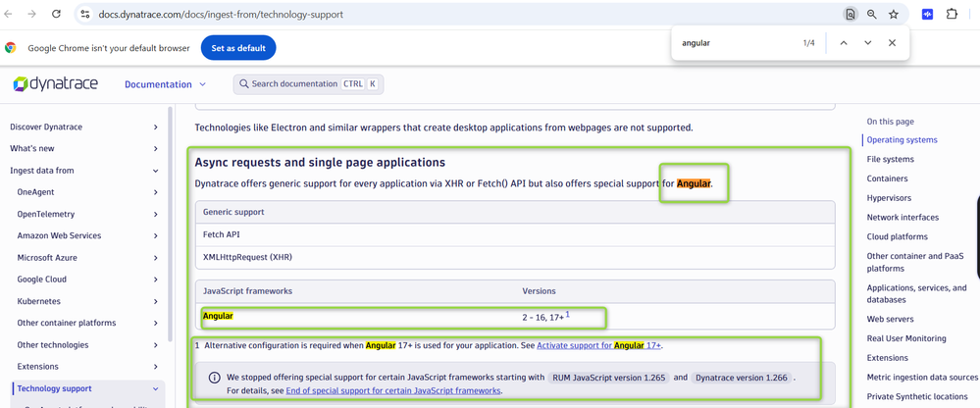Click the browser back arrow icon
This screenshot has height=408, width=980.
click(x=9, y=15)
